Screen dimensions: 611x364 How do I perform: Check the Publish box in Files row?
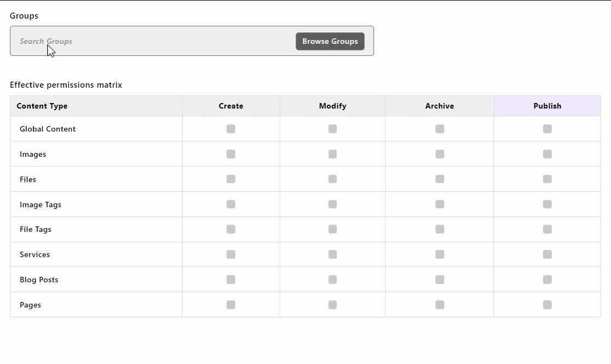coord(547,179)
